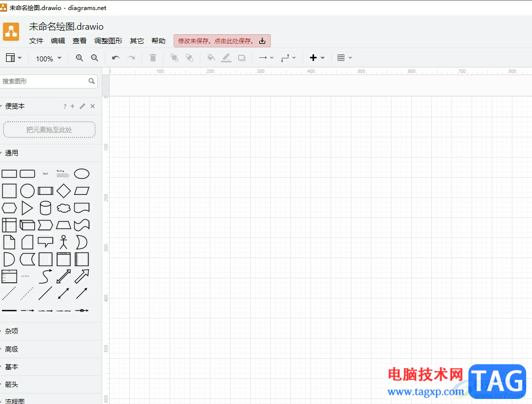Screen dimensions: 532x404
Task: Click the delete trash icon
Action: [x=153, y=58]
